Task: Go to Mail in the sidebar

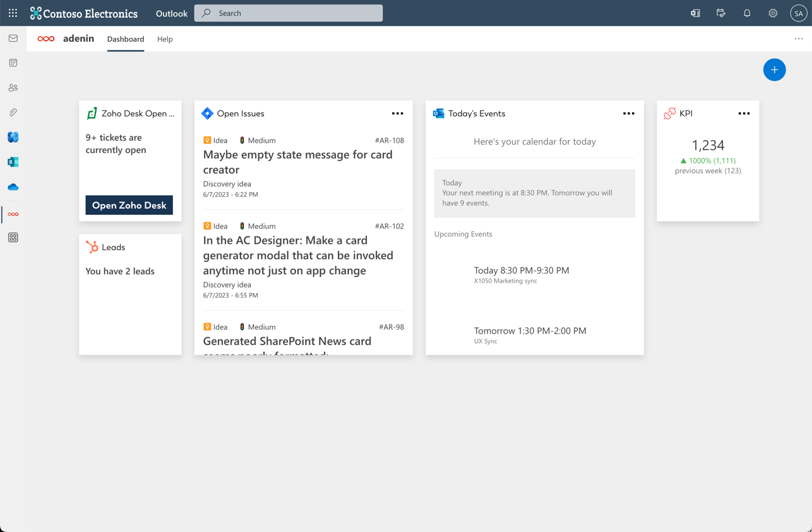Action: click(x=13, y=39)
